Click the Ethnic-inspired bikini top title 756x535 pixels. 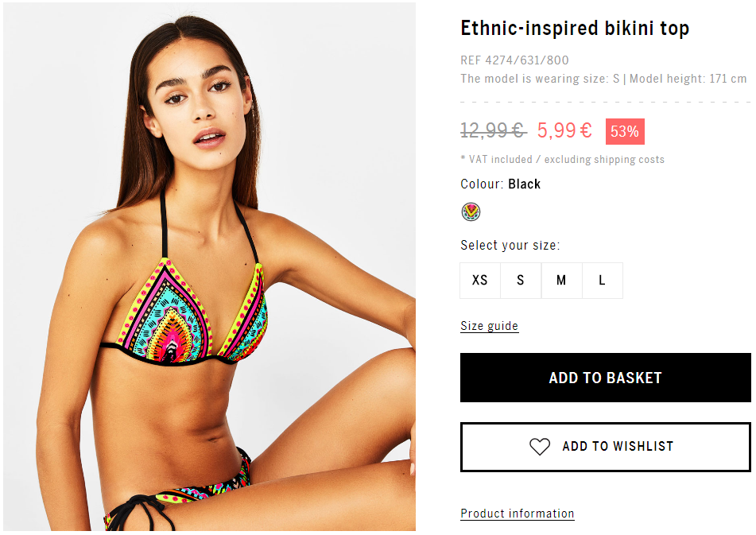pyautogui.click(x=575, y=29)
